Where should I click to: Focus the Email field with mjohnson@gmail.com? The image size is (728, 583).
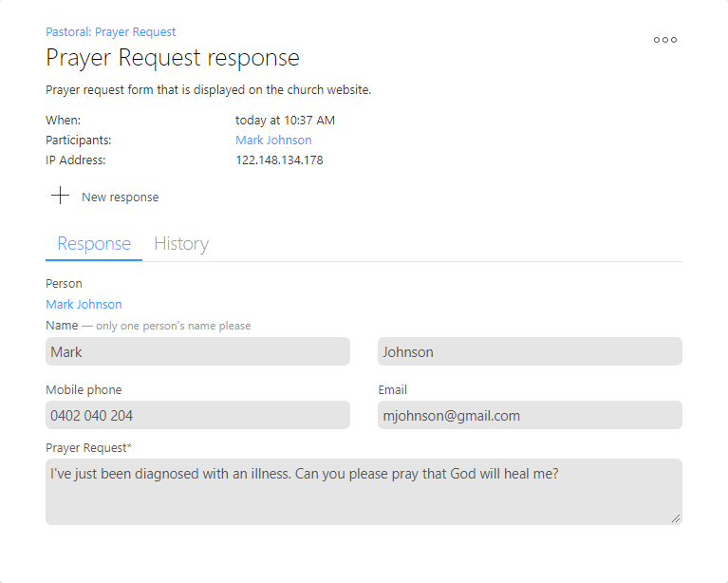(529, 416)
